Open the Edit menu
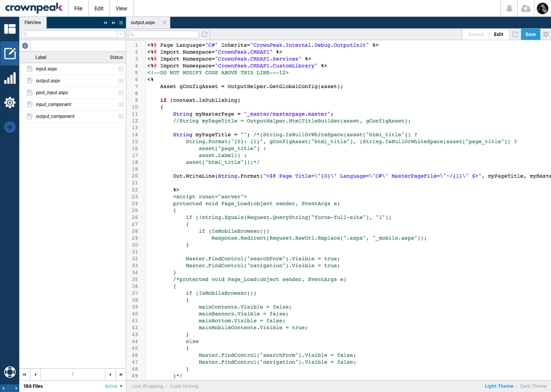This screenshot has height=392, width=551. point(99,8)
